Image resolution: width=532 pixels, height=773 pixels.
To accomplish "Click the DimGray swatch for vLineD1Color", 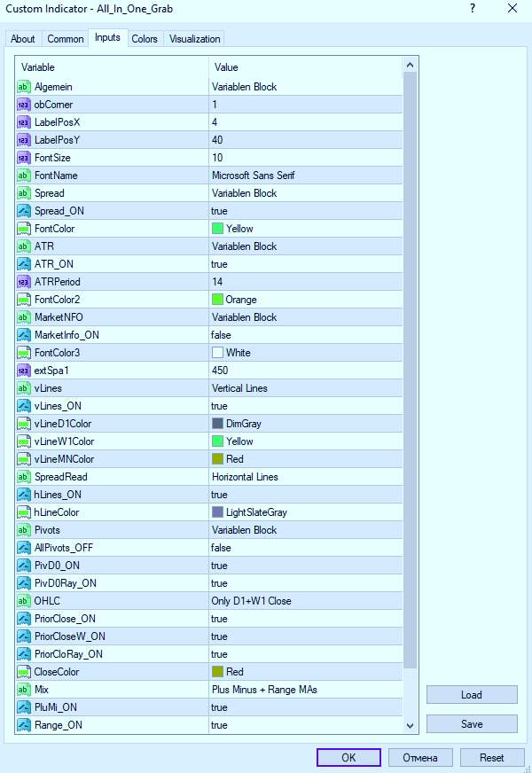I will pyautogui.click(x=218, y=424).
